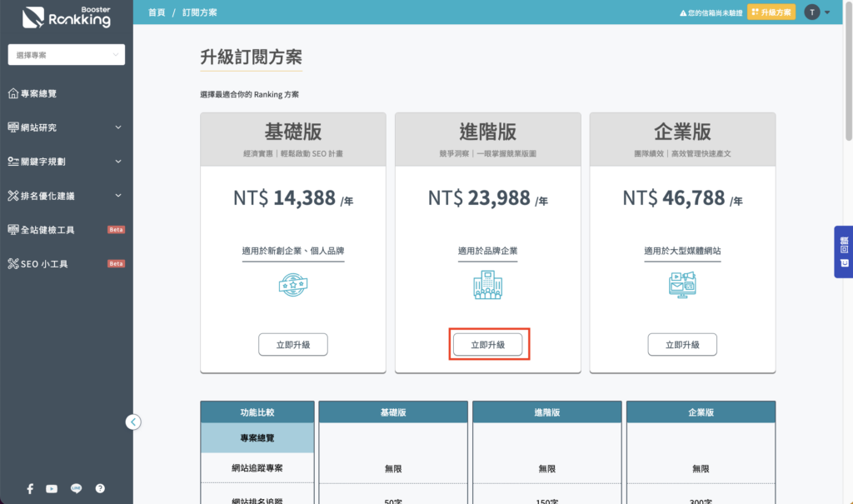This screenshot has height=504, width=853.
Task: Expand the 網站研究 menu
Action: point(67,127)
